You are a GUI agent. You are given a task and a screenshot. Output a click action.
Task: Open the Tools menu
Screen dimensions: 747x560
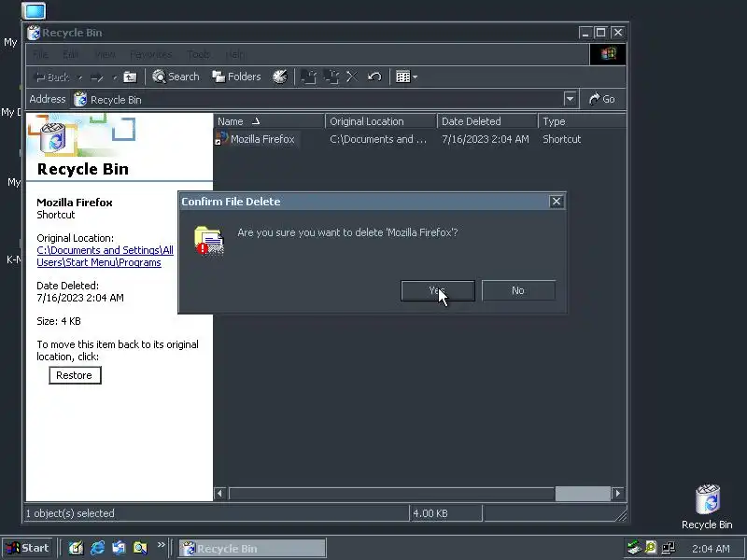[x=198, y=54]
